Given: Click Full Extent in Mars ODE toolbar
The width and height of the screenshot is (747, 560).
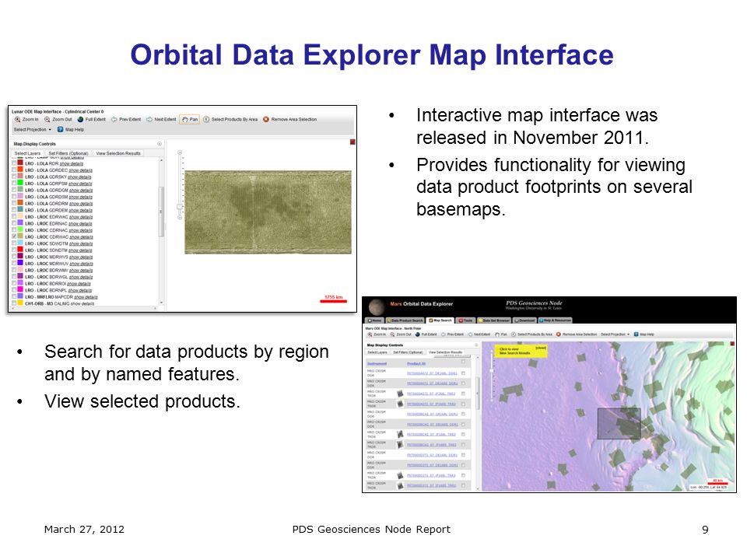Looking at the screenshot, I should pos(426,334).
